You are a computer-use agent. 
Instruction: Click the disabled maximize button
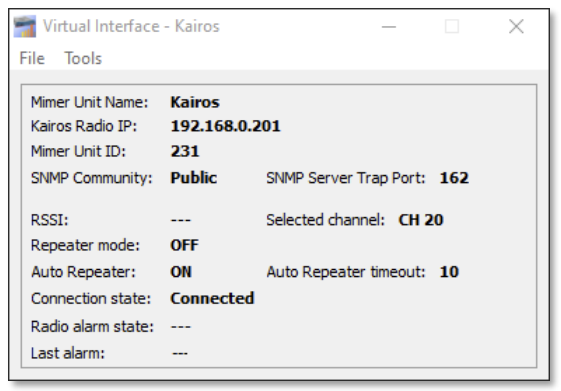[452, 26]
